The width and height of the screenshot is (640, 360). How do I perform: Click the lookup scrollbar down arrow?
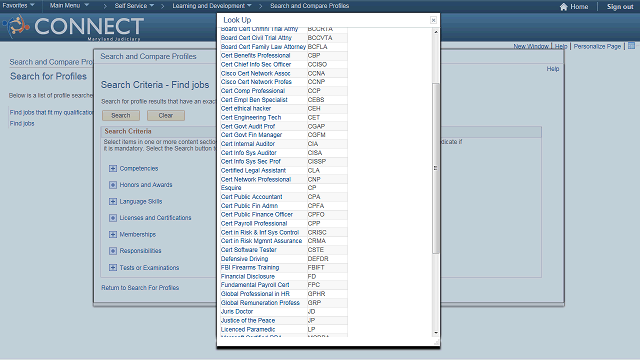click(436, 333)
